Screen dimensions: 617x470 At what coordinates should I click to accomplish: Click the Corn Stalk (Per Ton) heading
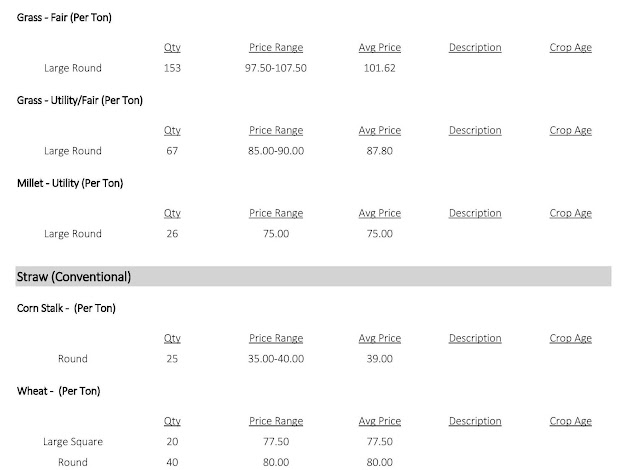66,308
